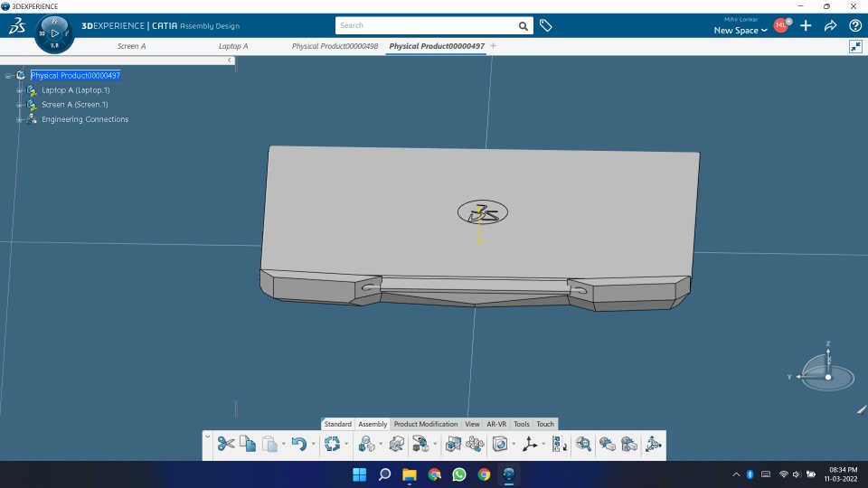Click the share arrow icon

tap(830, 25)
